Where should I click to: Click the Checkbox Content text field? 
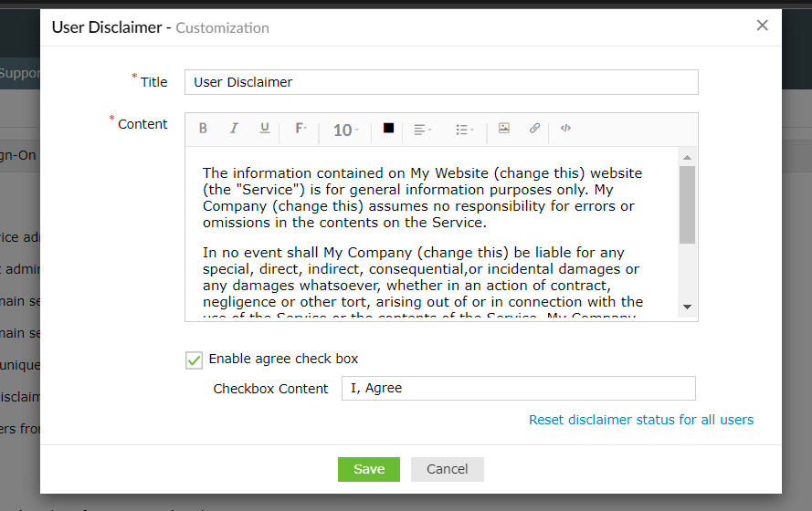518,388
